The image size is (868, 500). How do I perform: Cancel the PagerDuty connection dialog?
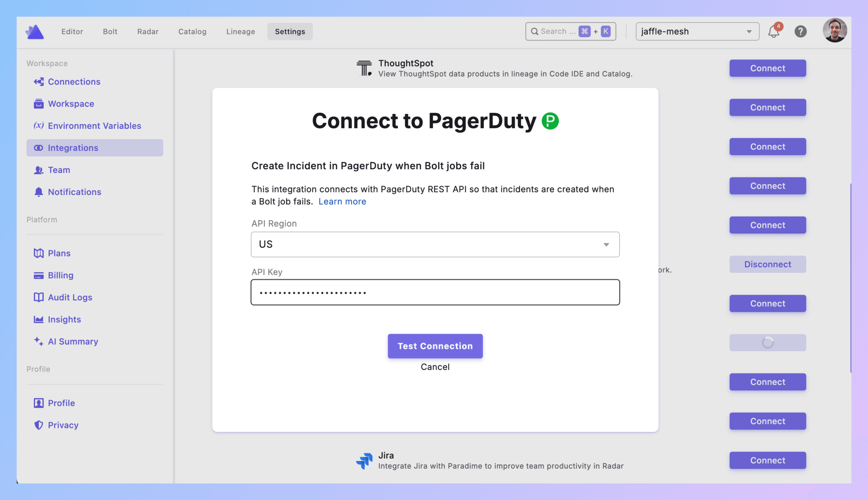(x=435, y=367)
